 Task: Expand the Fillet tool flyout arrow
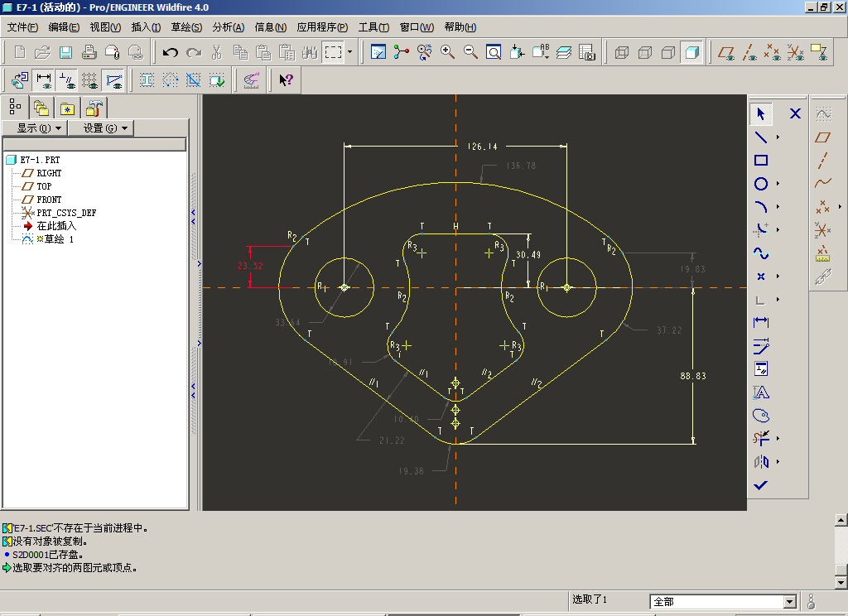click(x=778, y=230)
